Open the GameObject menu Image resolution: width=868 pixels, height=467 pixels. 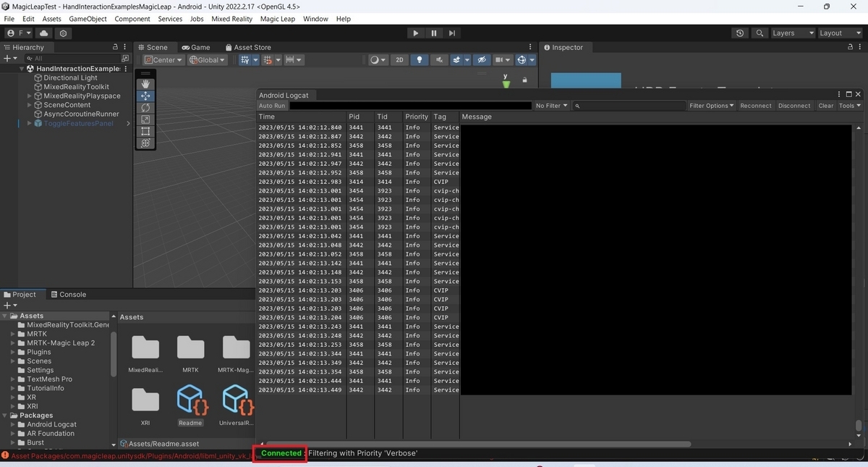tap(87, 19)
